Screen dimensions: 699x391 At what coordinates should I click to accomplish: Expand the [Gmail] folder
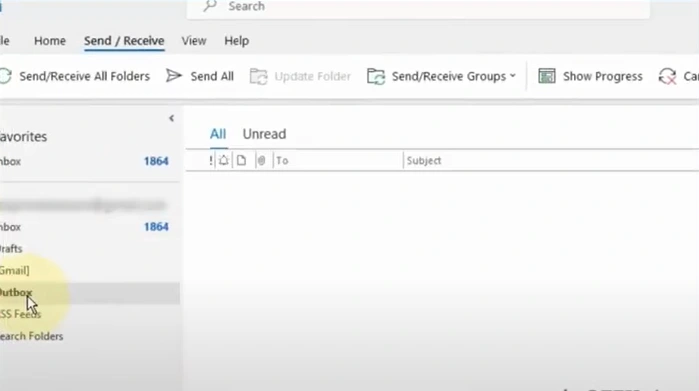(90, 271)
